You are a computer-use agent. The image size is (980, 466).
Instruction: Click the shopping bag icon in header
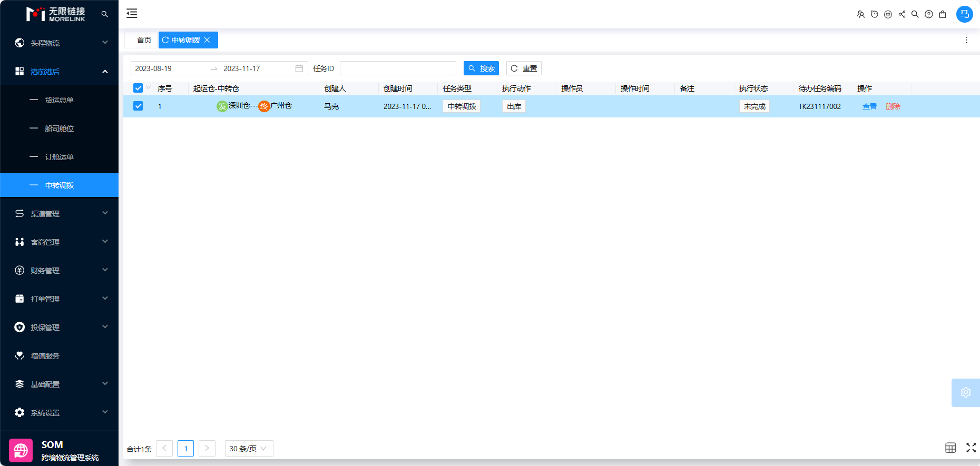(x=943, y=14)
